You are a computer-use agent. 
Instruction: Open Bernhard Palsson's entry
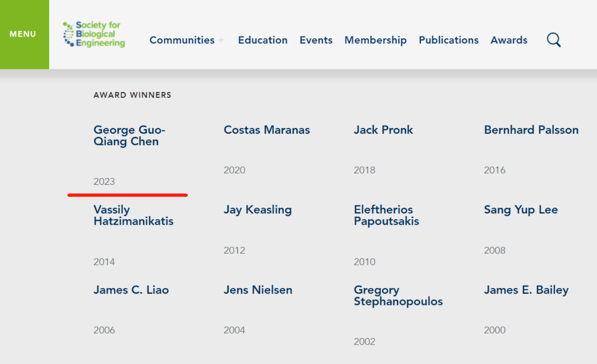[x=531, y=130]
